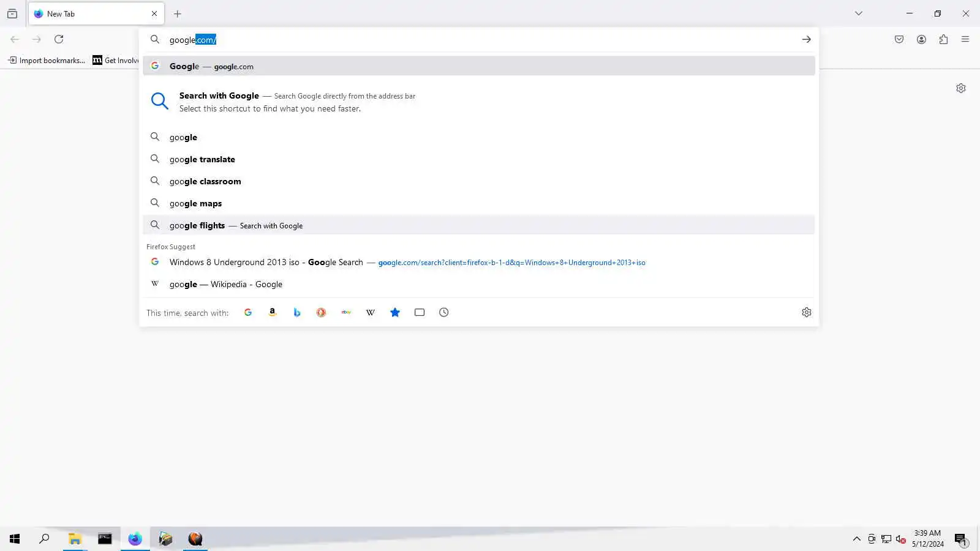
Task: Go forward one page
Action: click(37, 39)
